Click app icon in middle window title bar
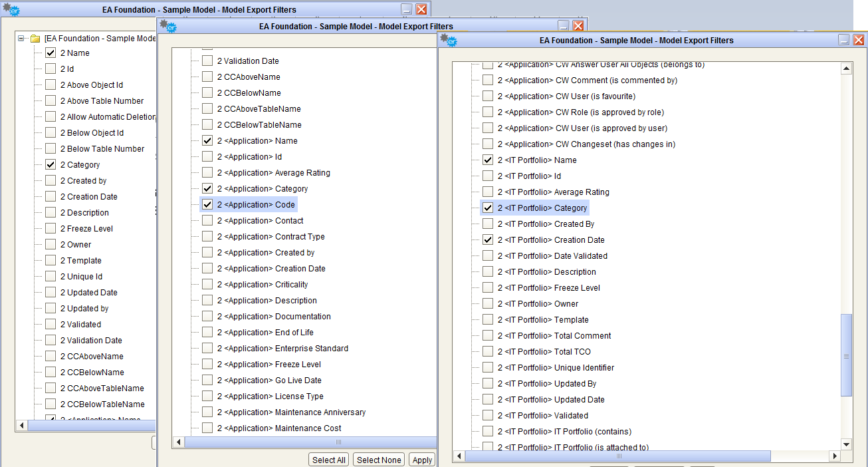The image size is (868, 467). 169,25
